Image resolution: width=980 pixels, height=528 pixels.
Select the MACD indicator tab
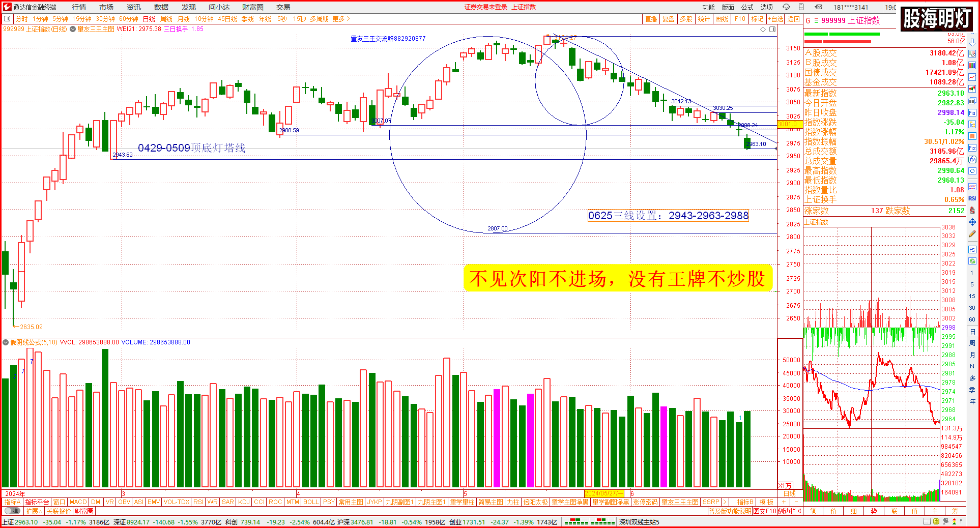point(78,502)
